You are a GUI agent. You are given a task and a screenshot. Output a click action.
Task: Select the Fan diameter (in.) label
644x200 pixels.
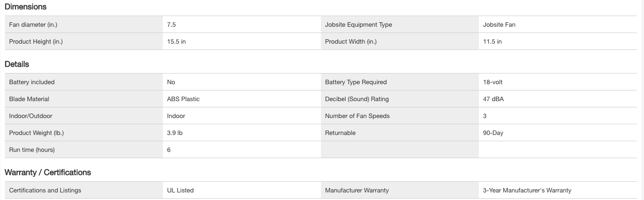(33, 25)
